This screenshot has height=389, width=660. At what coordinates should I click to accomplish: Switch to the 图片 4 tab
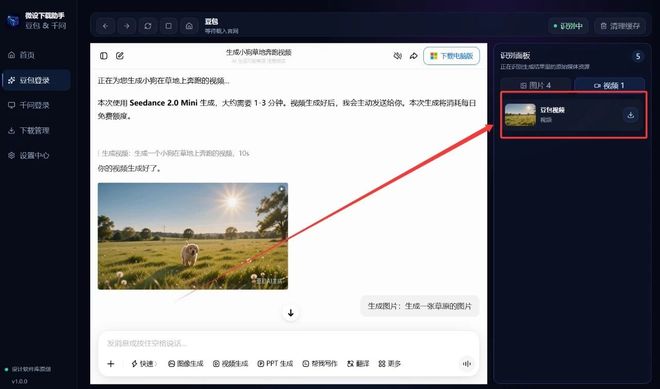[535, 85]
